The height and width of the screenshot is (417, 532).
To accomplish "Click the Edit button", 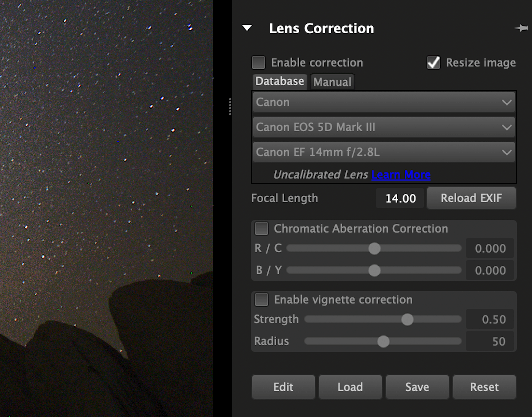I will [x=283, y=387].
